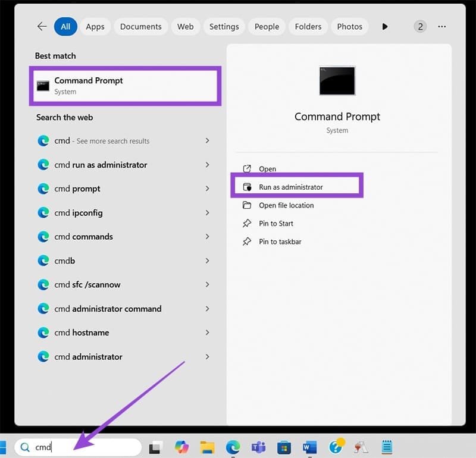This screenshot has height=458, width=476.
Task: Choose Open in the preview pane
Action: tap(267, 169)
